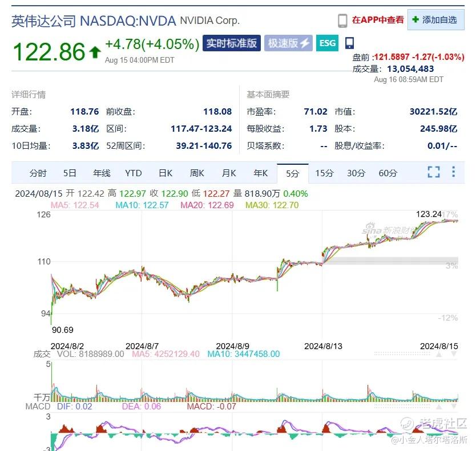Select the 30分 interval tab
Image resolution: width=476 pixels, height=451 pixels.
356,173
